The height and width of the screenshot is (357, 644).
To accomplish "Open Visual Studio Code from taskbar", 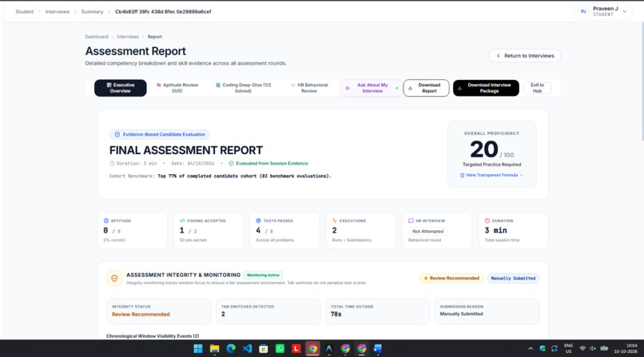I will (x=247, y=349).
